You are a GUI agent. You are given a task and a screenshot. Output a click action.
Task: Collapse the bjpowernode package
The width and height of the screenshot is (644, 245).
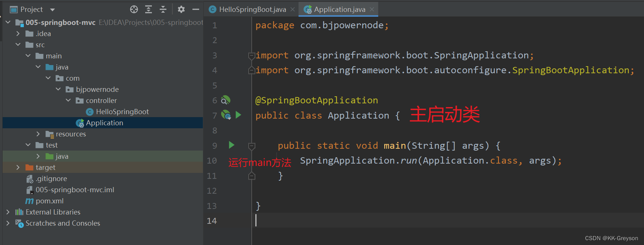[58, 89]
